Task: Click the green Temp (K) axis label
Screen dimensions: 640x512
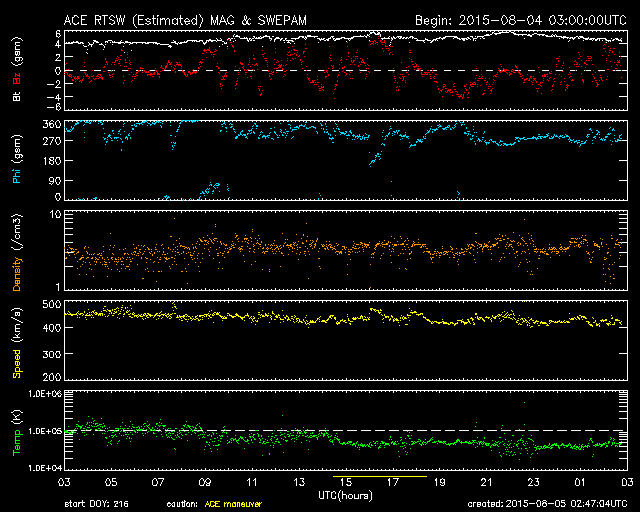Action: [x=17, y=431]
